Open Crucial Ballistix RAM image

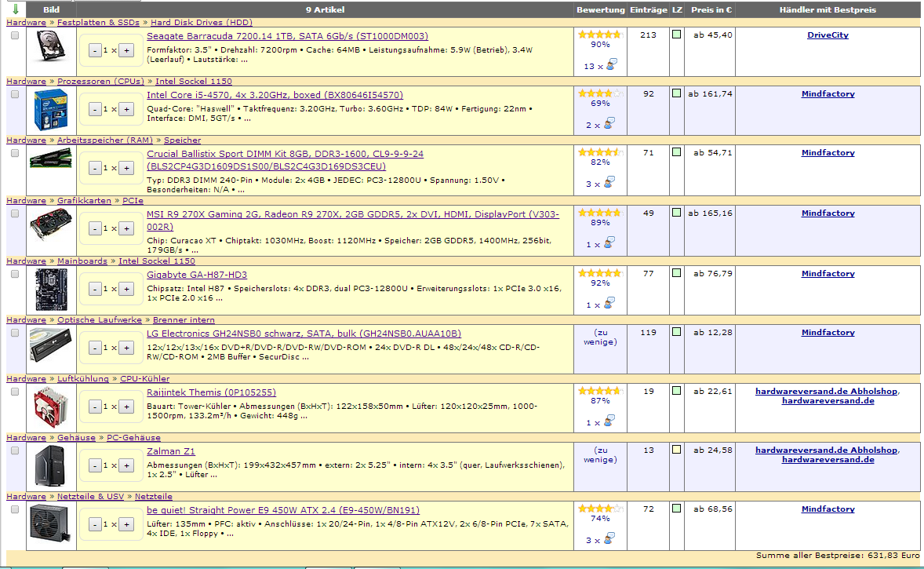(51, 159)
